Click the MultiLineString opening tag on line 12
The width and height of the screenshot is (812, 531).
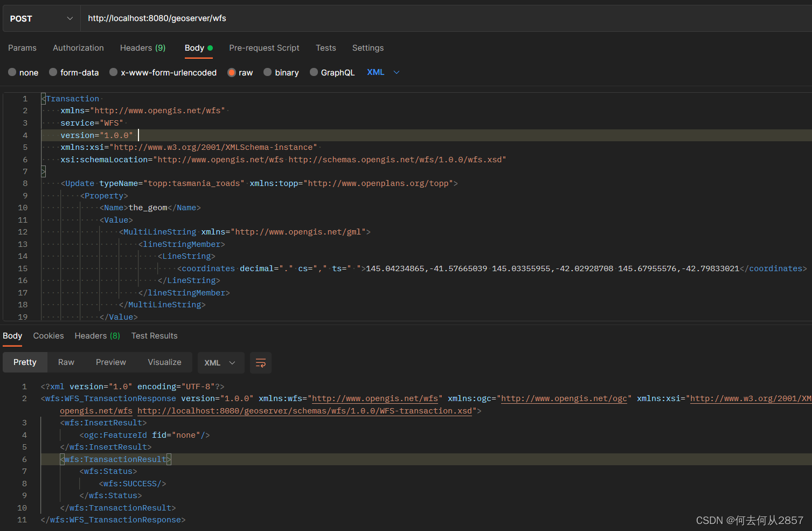click(245, 232)
